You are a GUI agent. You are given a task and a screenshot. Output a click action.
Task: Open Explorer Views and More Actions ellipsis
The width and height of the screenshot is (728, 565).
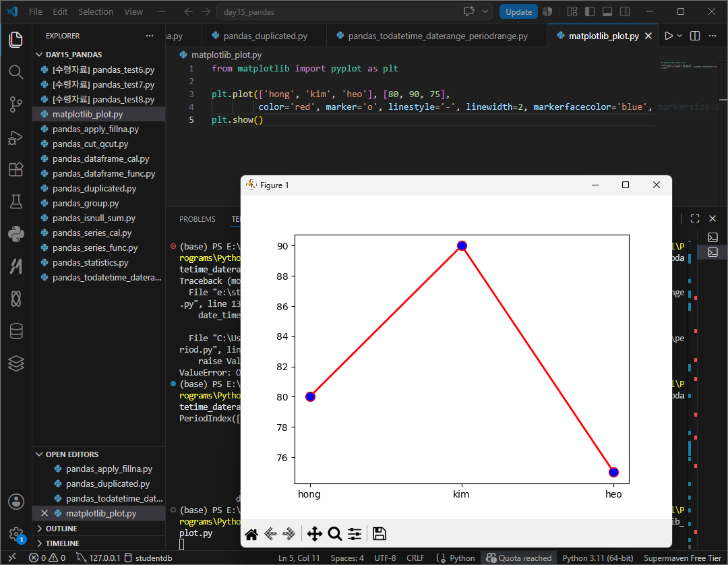click(150, 36)
